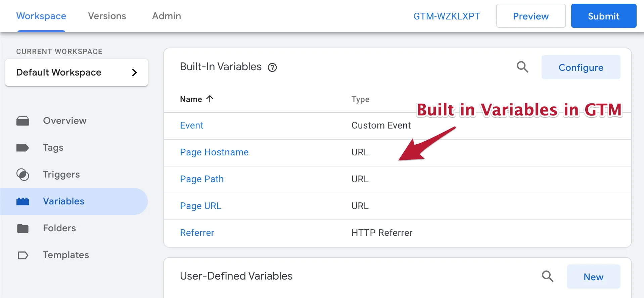Screen dimensions: 644x298
Task: Click Configure built-in variables button
Action: click(581, 67)
